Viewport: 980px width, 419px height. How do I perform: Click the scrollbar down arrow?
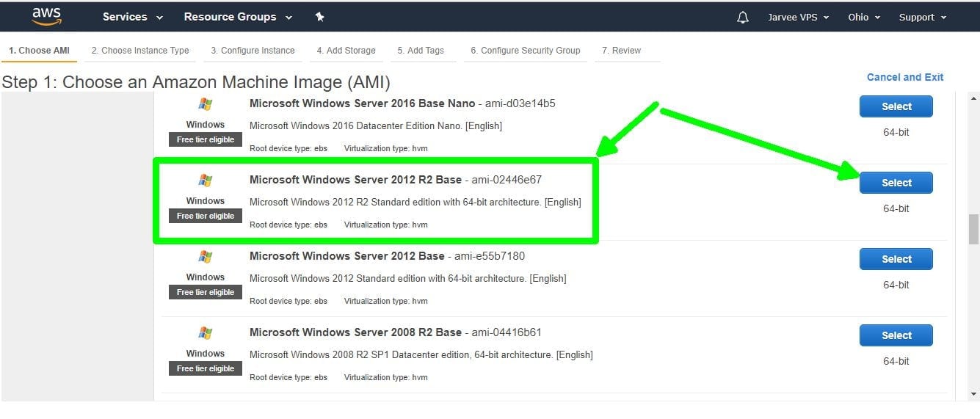tap(974, 395)
